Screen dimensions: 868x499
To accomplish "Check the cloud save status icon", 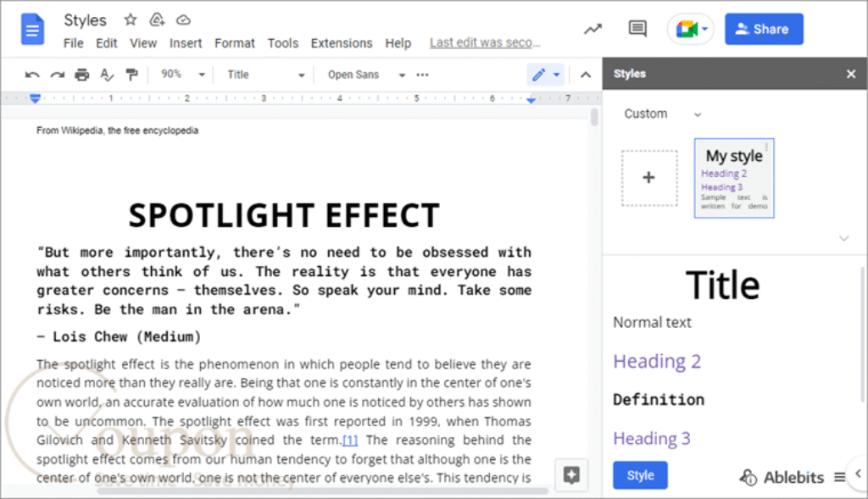I will pyautogui.click(x=183, y=20).
